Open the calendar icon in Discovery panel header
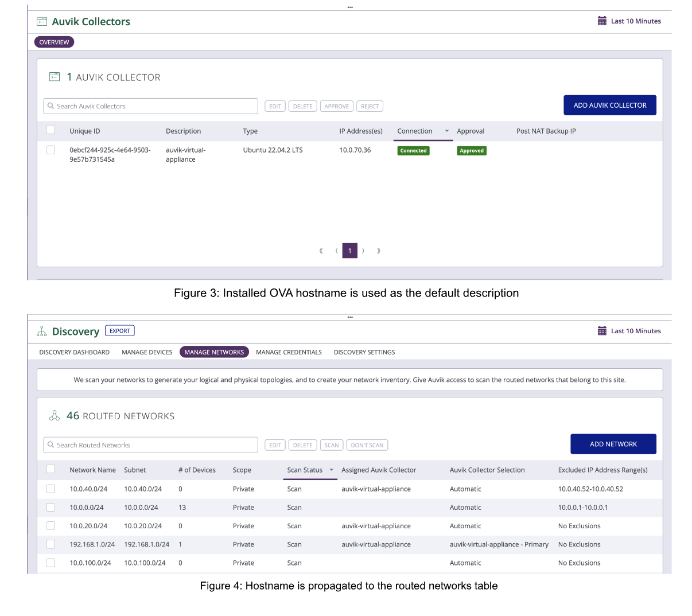 (x=602, y=331)
